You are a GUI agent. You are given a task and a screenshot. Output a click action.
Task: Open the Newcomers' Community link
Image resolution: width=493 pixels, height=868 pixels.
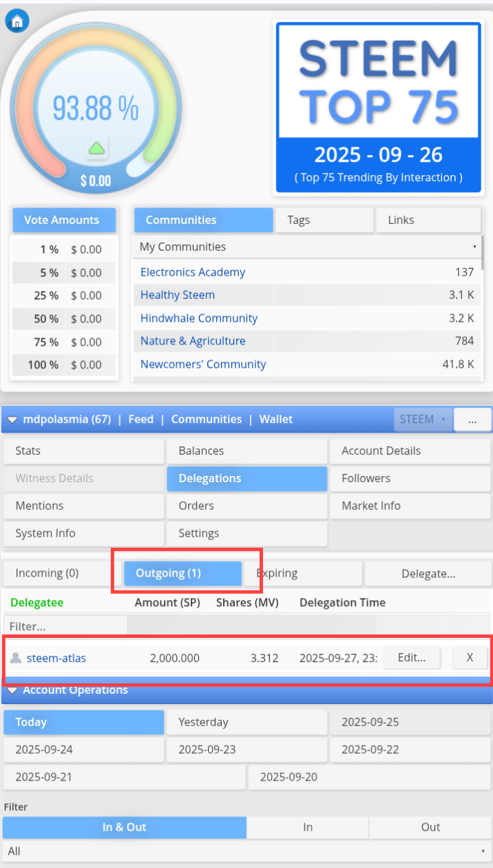[203, 364]
